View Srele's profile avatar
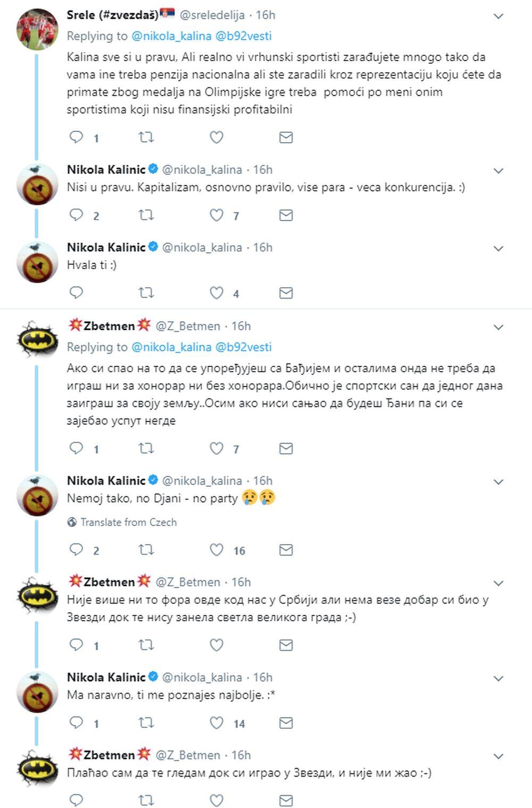 (x=37, y=29)
